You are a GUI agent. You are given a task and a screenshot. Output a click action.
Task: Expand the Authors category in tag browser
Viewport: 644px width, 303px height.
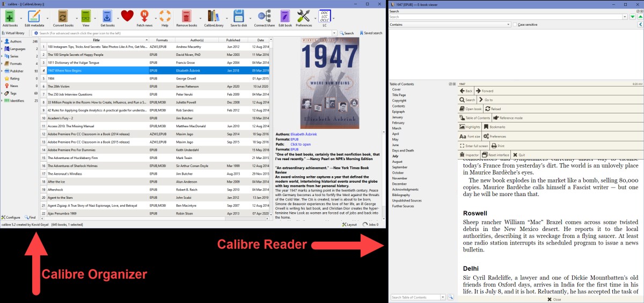(2, 41)
